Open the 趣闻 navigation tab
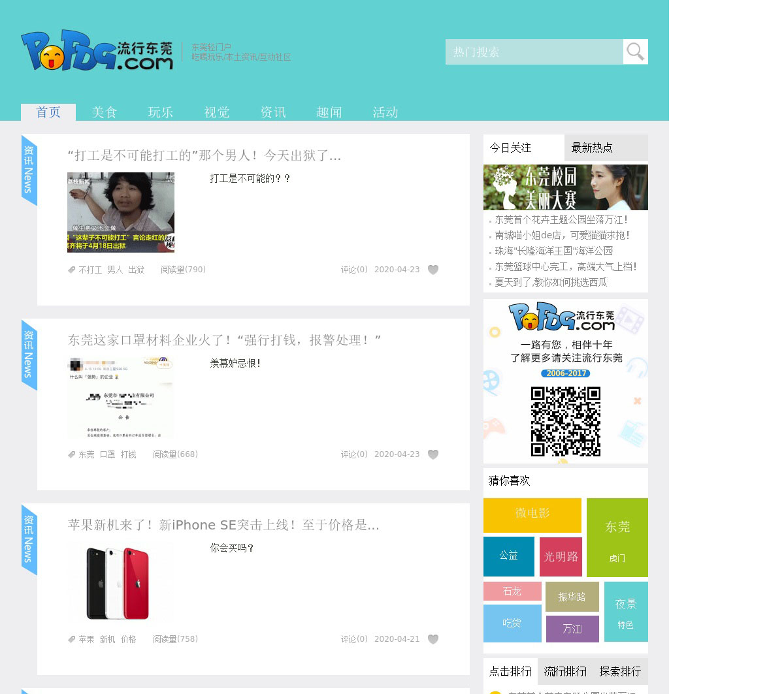 (329, 112)
